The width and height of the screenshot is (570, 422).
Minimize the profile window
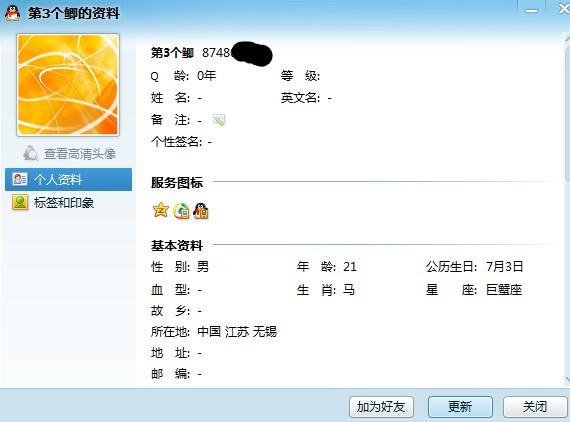tap(531, 10)
